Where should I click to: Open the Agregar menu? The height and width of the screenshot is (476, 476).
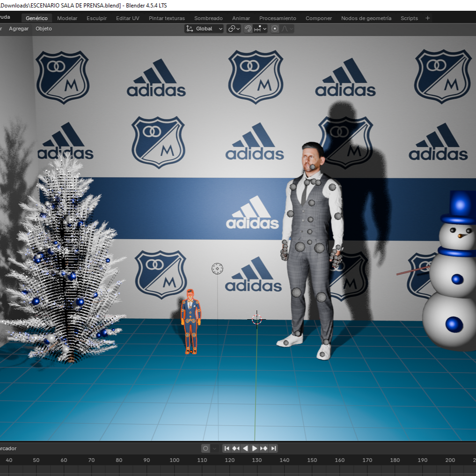pos(19,29)
